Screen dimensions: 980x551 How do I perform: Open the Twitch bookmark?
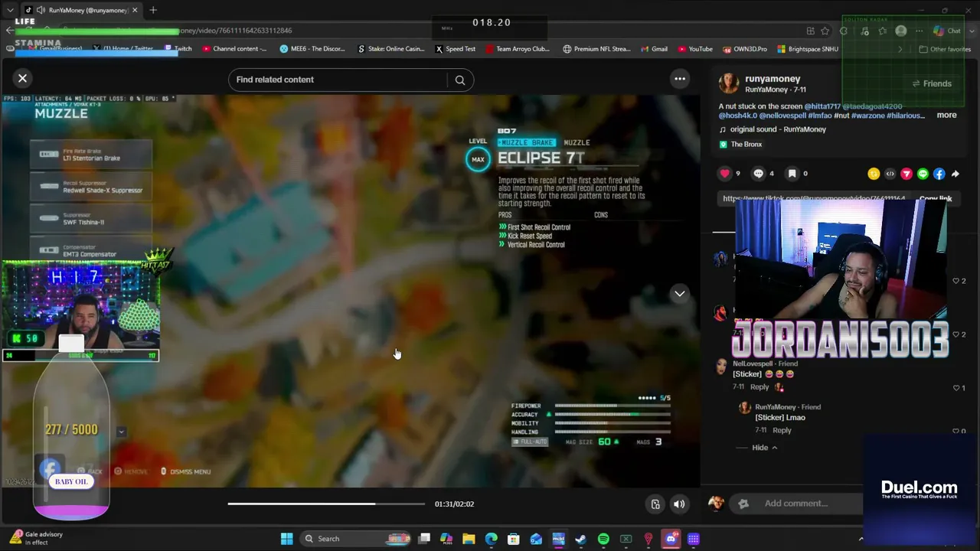click(177, 49)
